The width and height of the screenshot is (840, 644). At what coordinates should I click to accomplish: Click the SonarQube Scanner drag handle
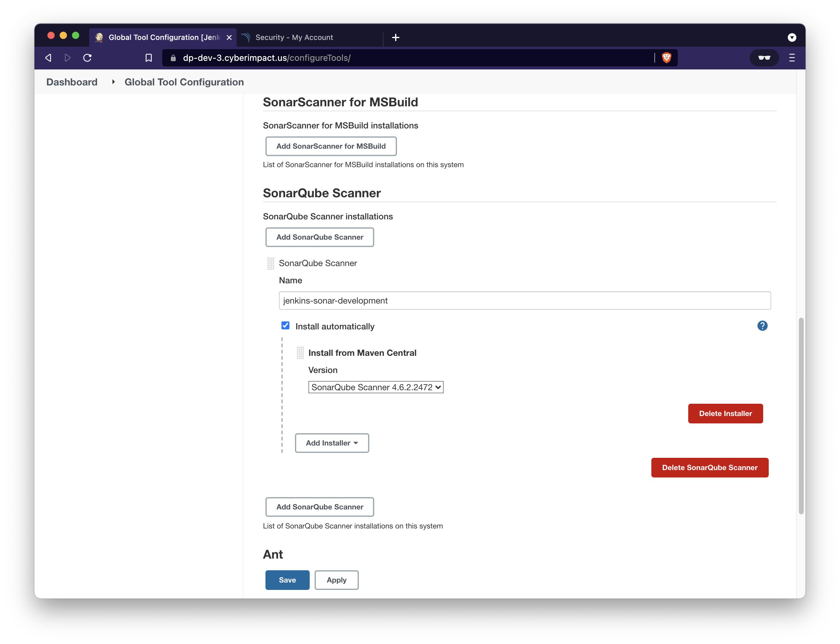[271, 263]
